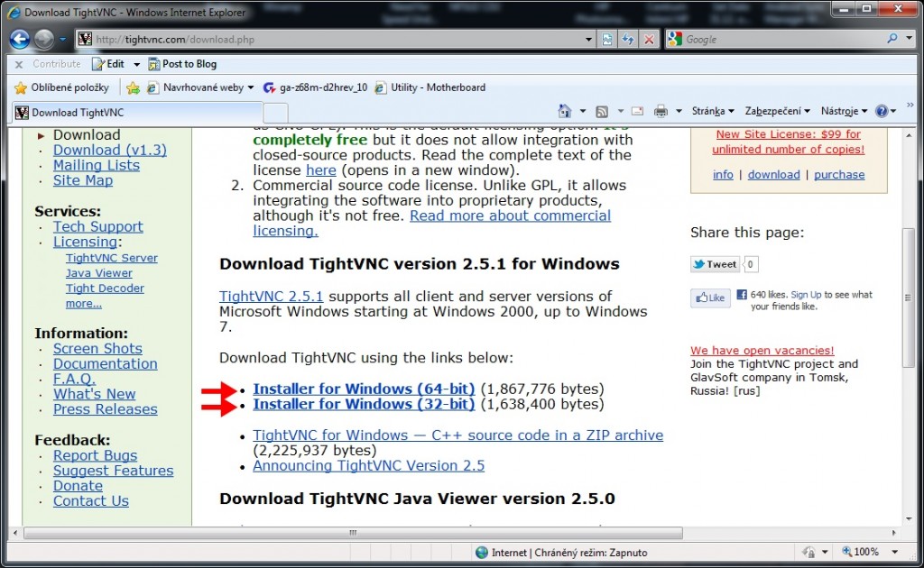Open a new blank tab
Viewport: 924px width, 568px height.
[x=275, y=113]
